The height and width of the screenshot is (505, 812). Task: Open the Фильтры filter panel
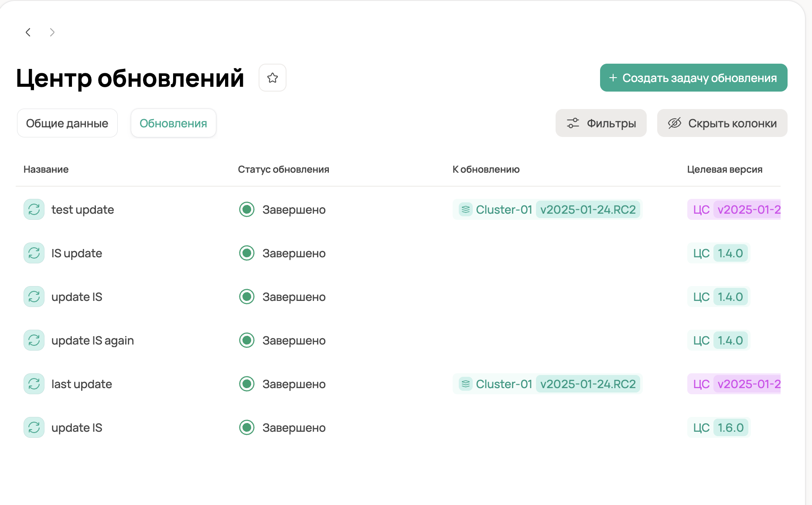601,123
